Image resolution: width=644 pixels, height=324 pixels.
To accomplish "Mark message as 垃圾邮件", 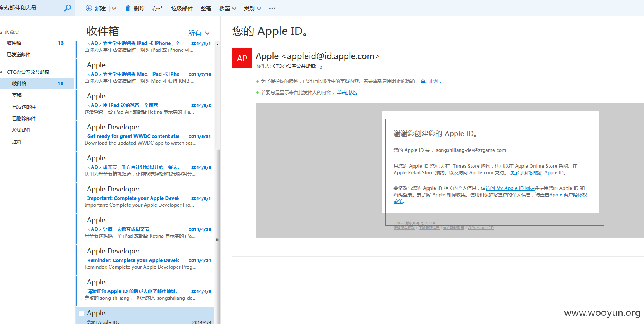I will click(x=182, y=9).
